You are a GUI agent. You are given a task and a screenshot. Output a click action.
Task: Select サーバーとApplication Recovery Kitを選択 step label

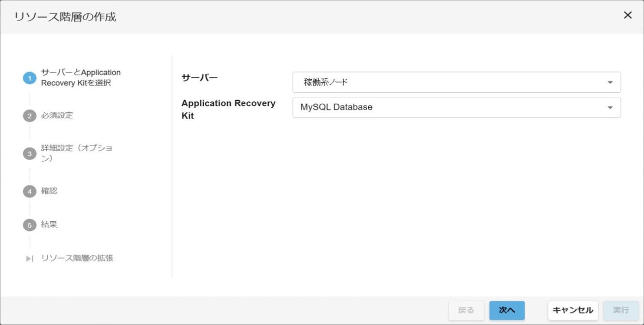(x=81, y=78)
